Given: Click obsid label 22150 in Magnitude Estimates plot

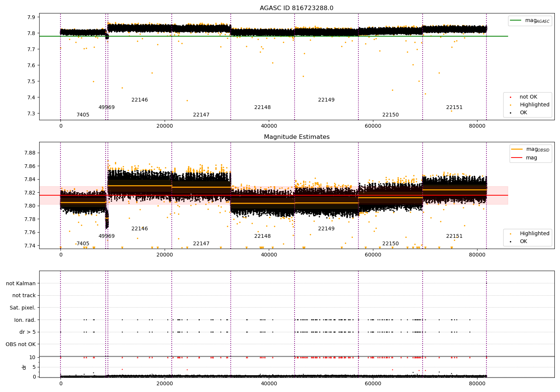Looking at the screenshot, I should (391, 244).
